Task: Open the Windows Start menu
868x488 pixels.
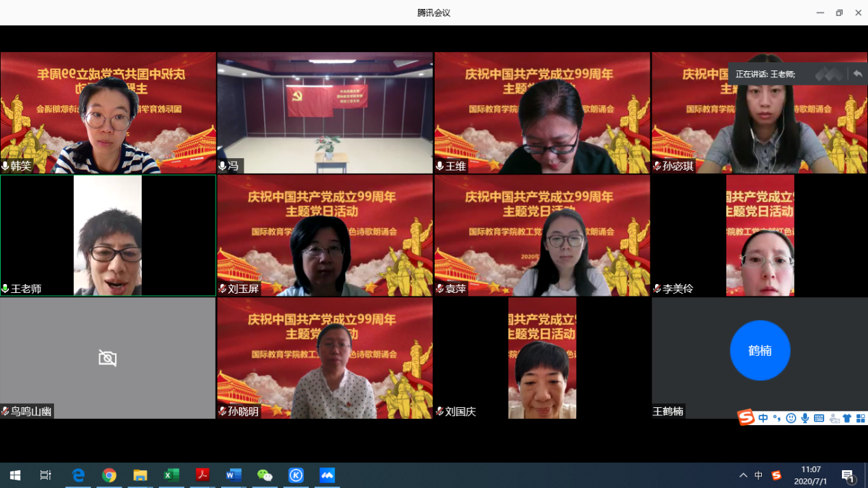Action: click(x=15, y=475)
